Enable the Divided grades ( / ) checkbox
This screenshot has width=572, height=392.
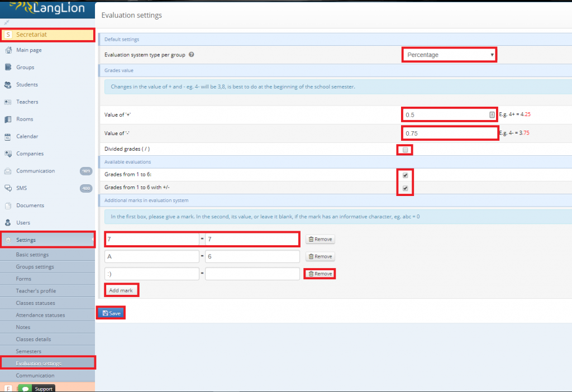[x=404, y=150]
